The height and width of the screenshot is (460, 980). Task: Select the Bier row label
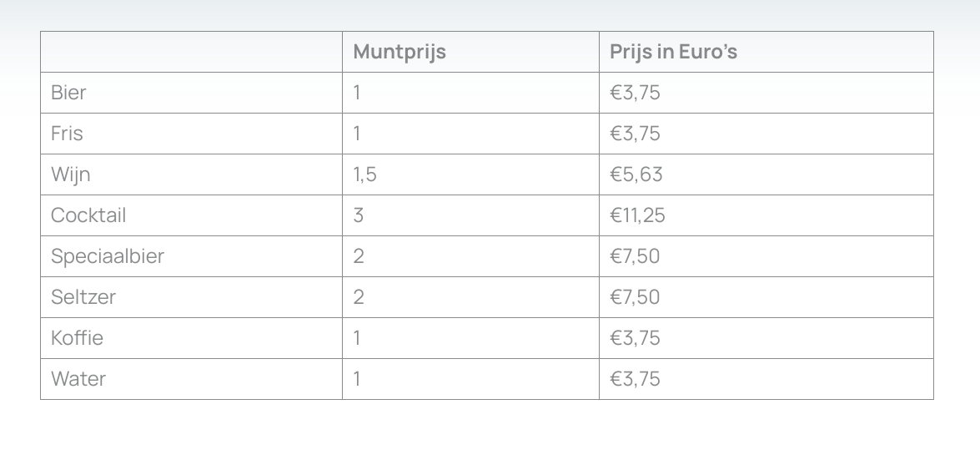[x=68, y=93]
